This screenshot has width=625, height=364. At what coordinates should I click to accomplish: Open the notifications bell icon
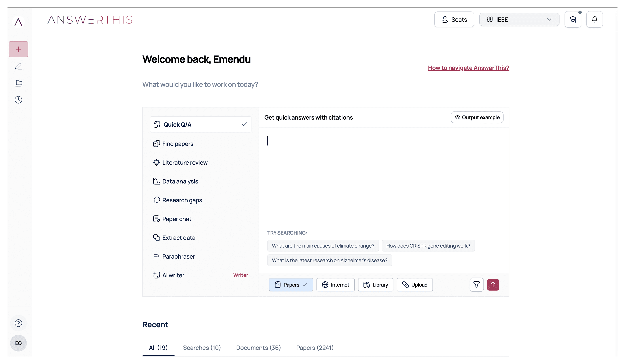click(x=594, y=19)
